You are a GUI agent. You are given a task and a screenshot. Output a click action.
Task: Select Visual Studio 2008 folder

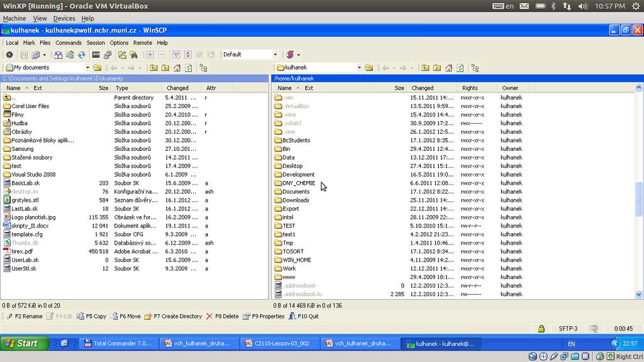tap(33, 175)
